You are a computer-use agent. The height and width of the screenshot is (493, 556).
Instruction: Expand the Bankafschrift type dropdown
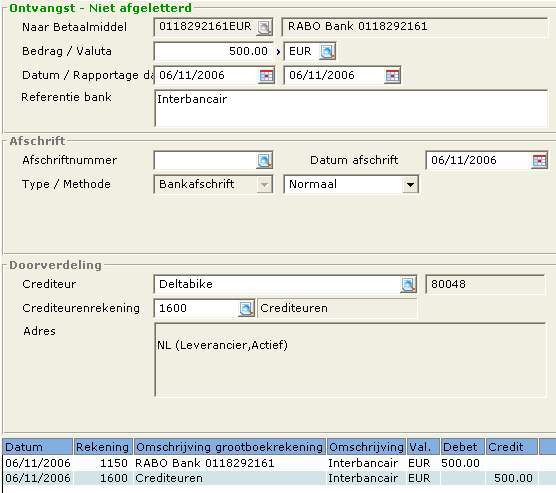coord(264,185)
